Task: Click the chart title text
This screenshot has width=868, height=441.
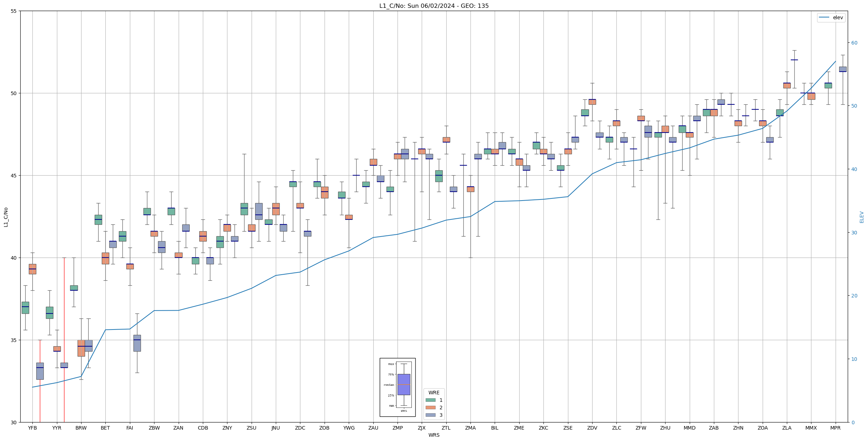Action: point(434,6)
